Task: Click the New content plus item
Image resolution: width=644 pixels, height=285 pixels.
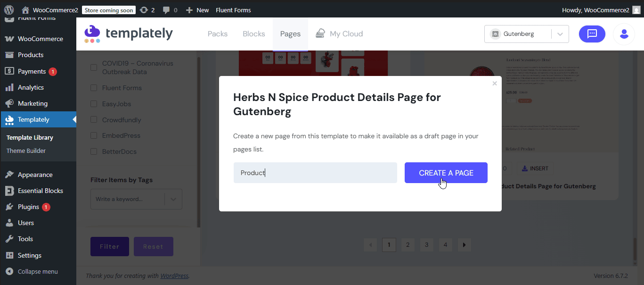Action: pos(197,10)
